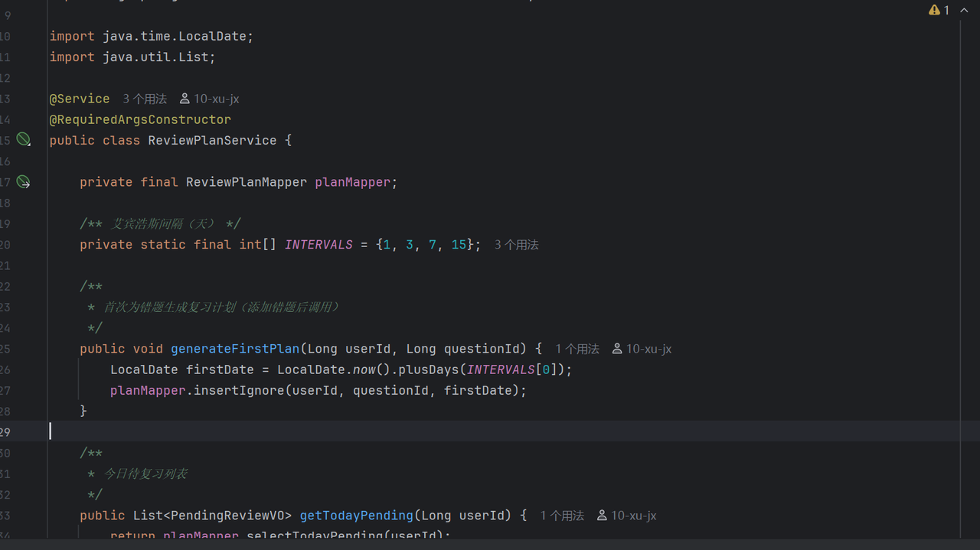Click the firstDate variable in its LocalDate declaration
The width and height of the screenshot is (980, 550).
point(220,369)
